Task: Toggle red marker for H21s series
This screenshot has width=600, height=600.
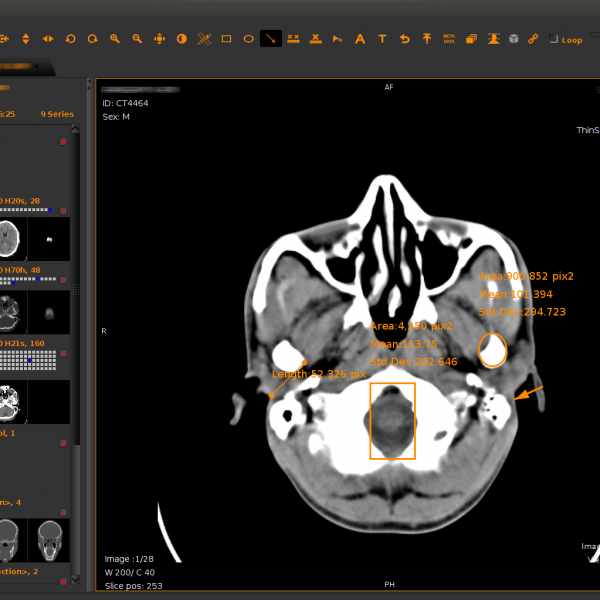Action: click(x=64, y=352)
